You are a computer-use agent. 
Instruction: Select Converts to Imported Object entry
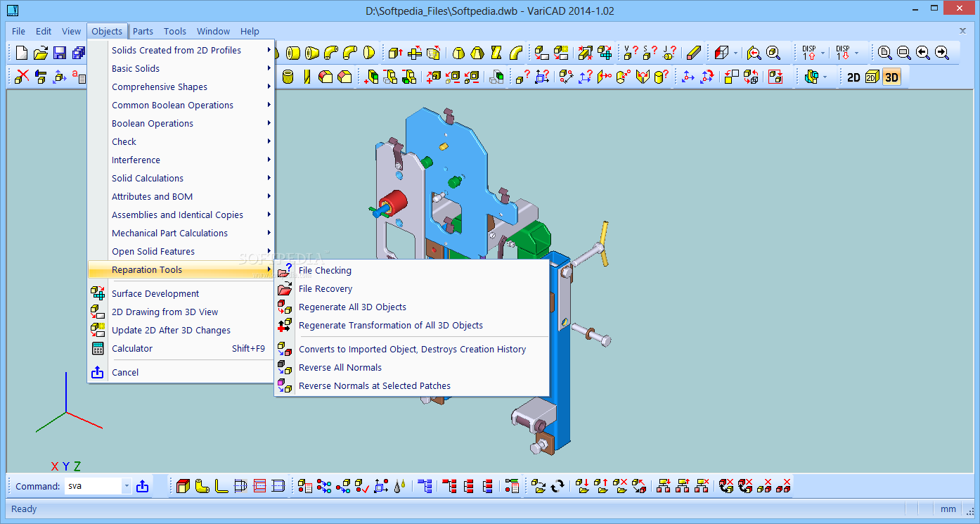coord(411,349)
